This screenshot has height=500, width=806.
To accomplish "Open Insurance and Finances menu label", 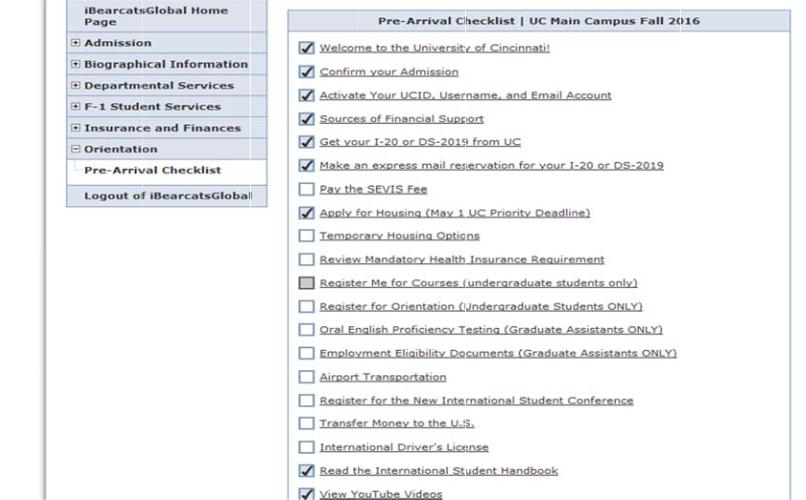I will tap(162, 128).
